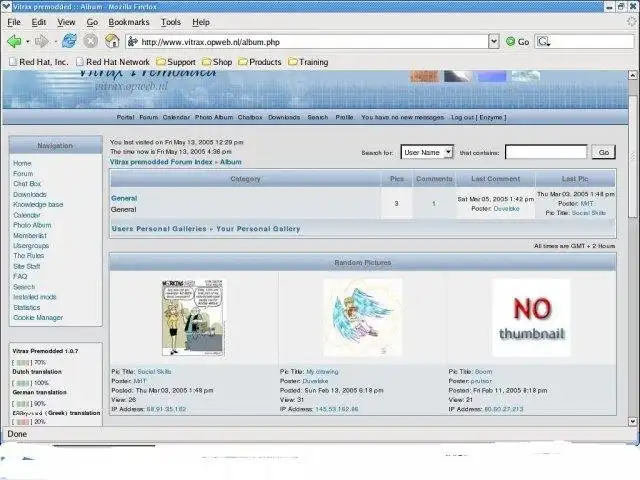
Task: Open Cookie Manager in sidebar
Action: pyautogui.click(x=38, y=318)
